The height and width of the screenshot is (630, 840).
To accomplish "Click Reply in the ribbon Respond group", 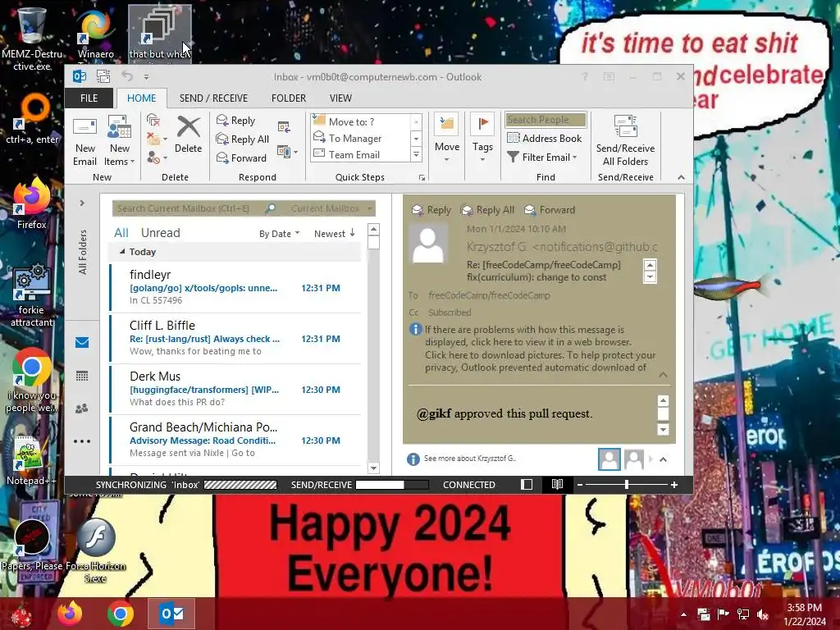I will tap(235, 121).
